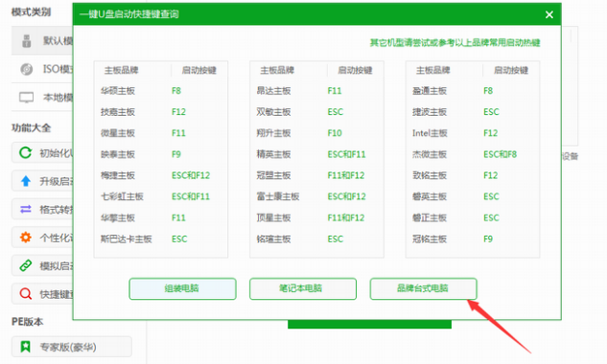Click the 翔升主板 row label
This screenshot has height=364, width=607.
point(273,133)
